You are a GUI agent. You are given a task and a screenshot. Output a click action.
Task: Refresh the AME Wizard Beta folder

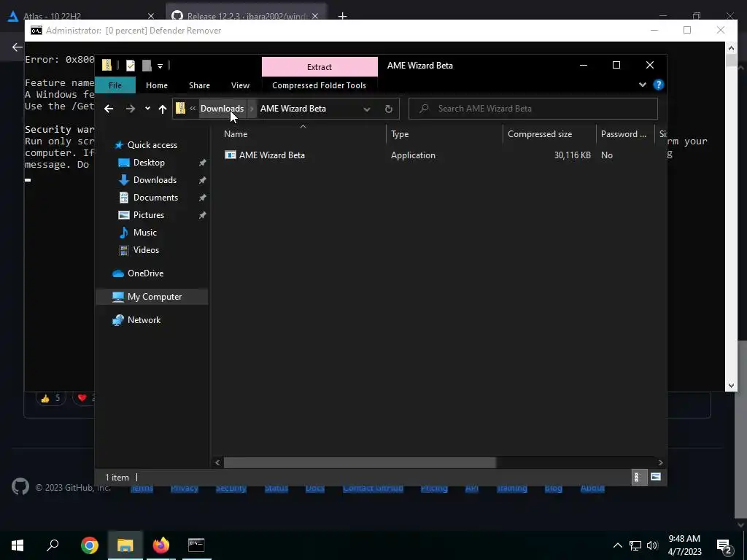click(x=388, y=109)
